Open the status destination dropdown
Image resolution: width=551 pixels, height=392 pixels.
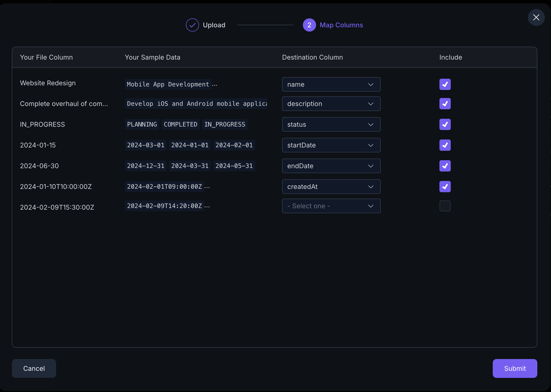pyautogui.click(x=331, y=124)
